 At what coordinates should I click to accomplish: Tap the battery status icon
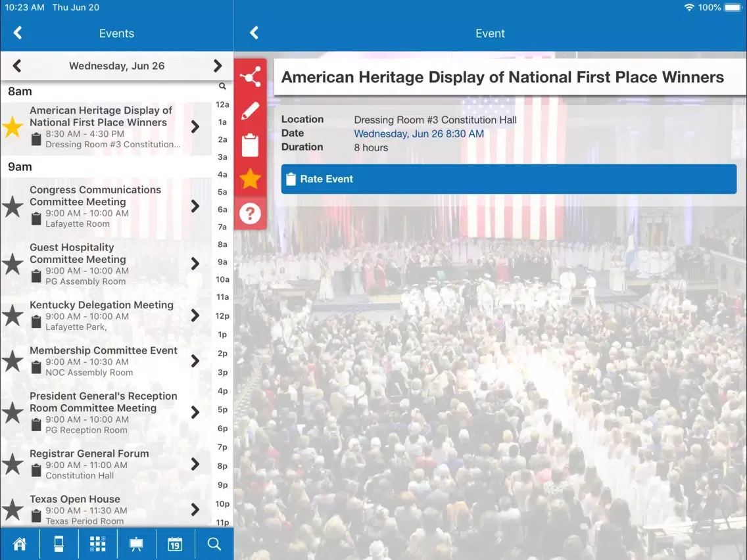733,7
